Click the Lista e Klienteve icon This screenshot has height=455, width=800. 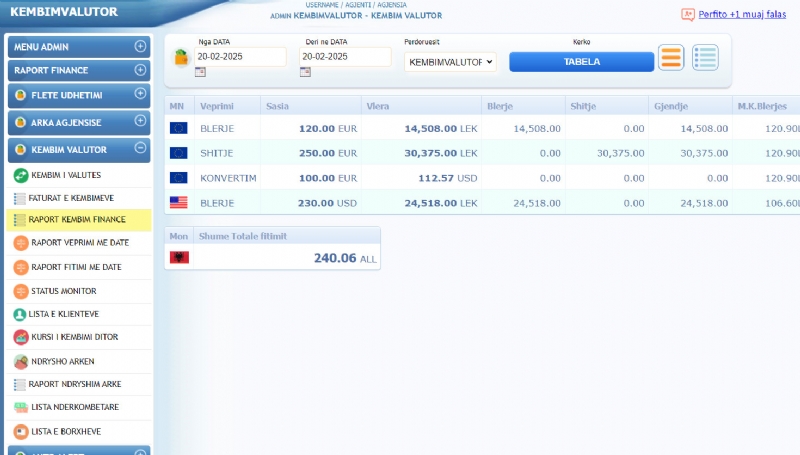point(21,314)
